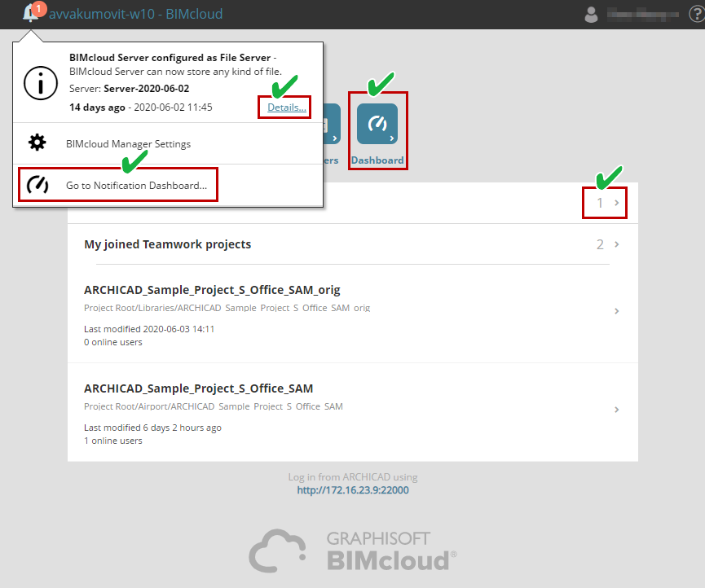Open chevron for Airport S_Office_SAM row
This screenshot has width=705, height=588.
[616, 410]
